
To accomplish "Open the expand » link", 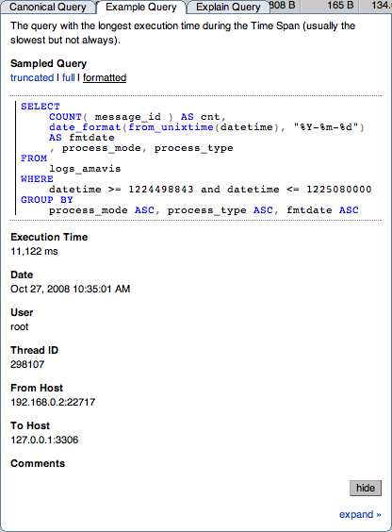I will (x=360, y=514).
